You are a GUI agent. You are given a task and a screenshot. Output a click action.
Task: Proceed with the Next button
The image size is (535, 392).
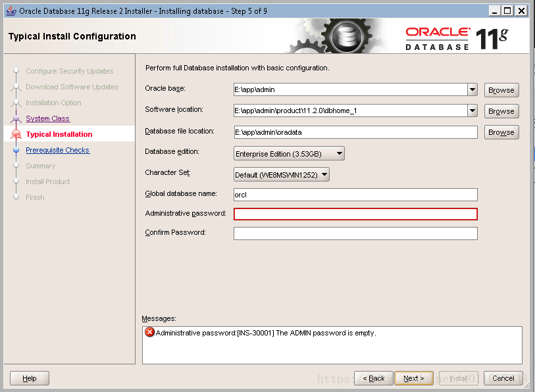pos(413,378)
